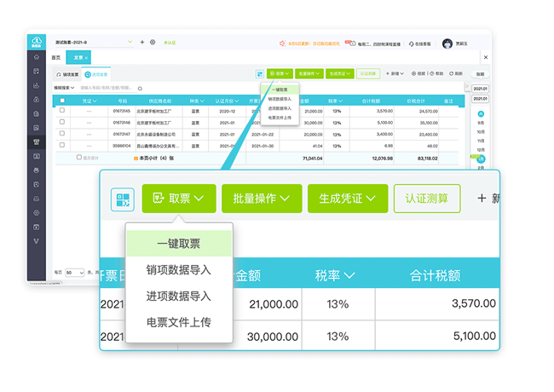
Task: Choose 一键取票 in the enlarged menu
Action: 179,244
